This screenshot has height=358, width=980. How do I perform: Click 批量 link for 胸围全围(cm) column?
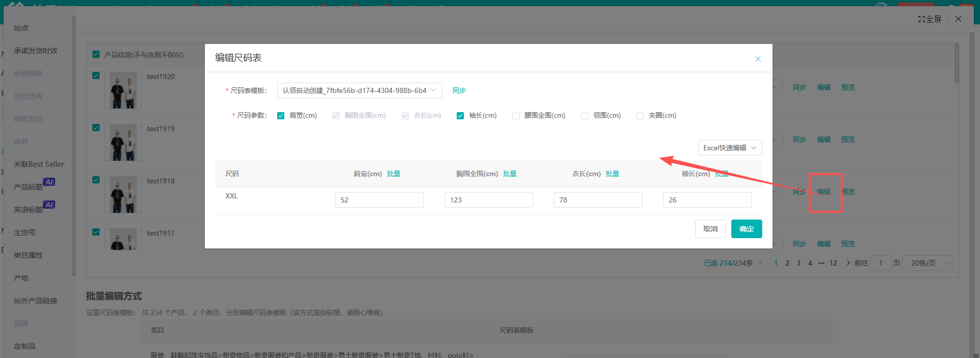point(510,174)
